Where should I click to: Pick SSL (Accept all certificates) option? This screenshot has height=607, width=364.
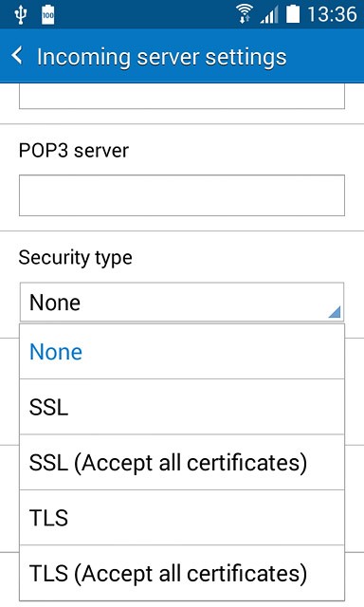point(182,462)
